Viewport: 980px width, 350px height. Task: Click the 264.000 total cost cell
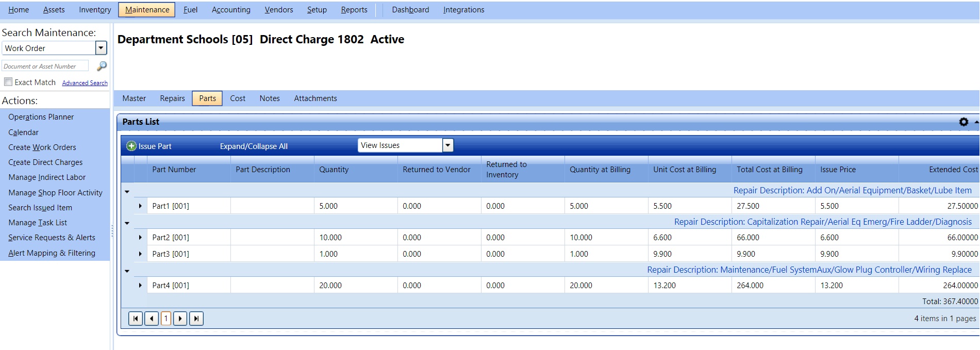click(x=773, y=285)
